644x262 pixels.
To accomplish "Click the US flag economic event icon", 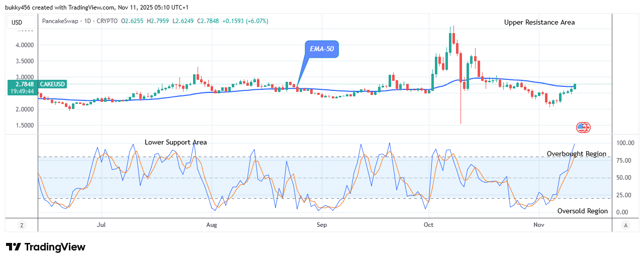I will 583,127.
